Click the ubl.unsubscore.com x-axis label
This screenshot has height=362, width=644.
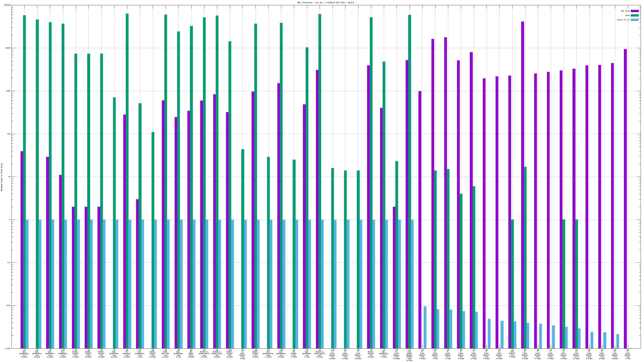[x=268, y=353]
